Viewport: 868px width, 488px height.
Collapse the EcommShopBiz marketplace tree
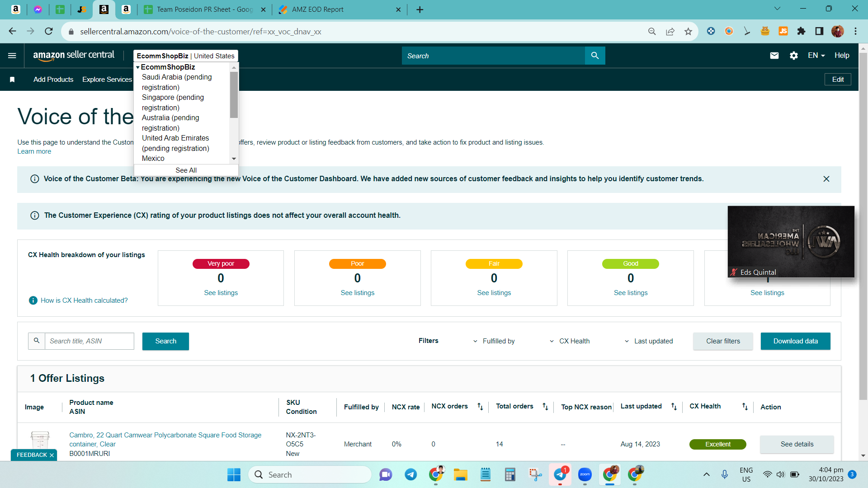click(138, 67)
